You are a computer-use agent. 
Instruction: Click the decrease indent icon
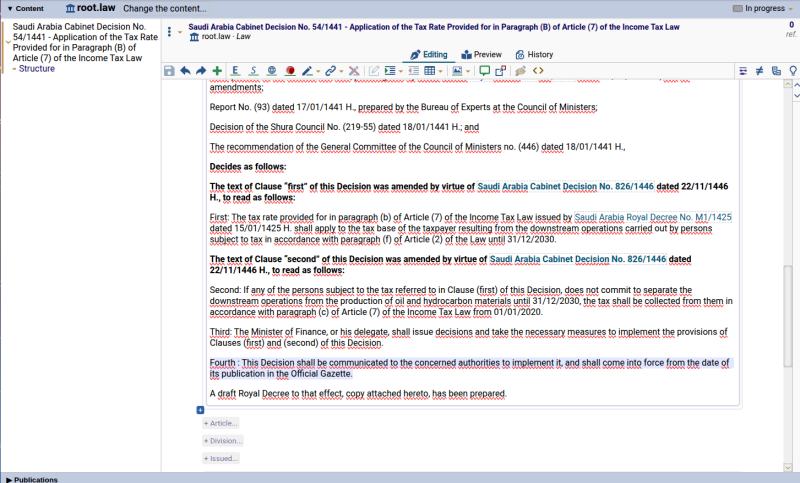point(414,71)
